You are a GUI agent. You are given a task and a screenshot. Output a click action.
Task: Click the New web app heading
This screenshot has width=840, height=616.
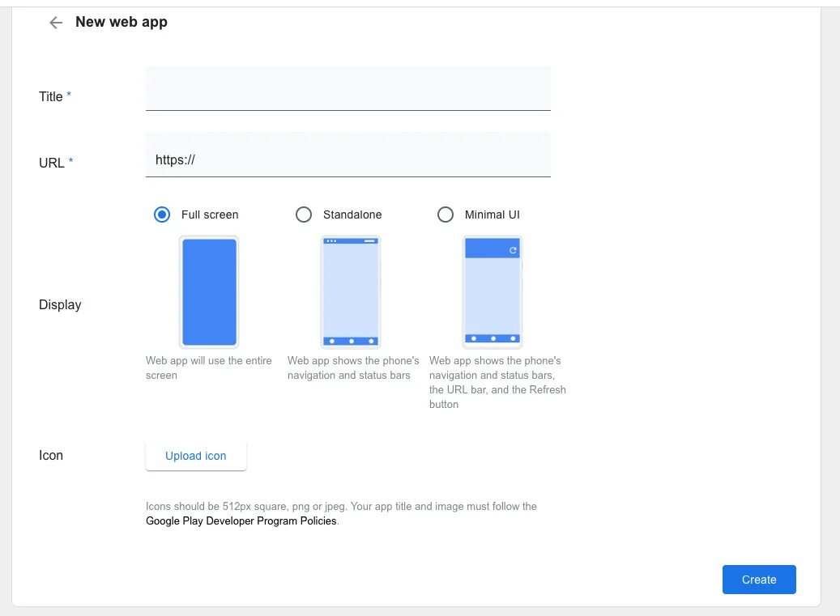pos(122,22)
